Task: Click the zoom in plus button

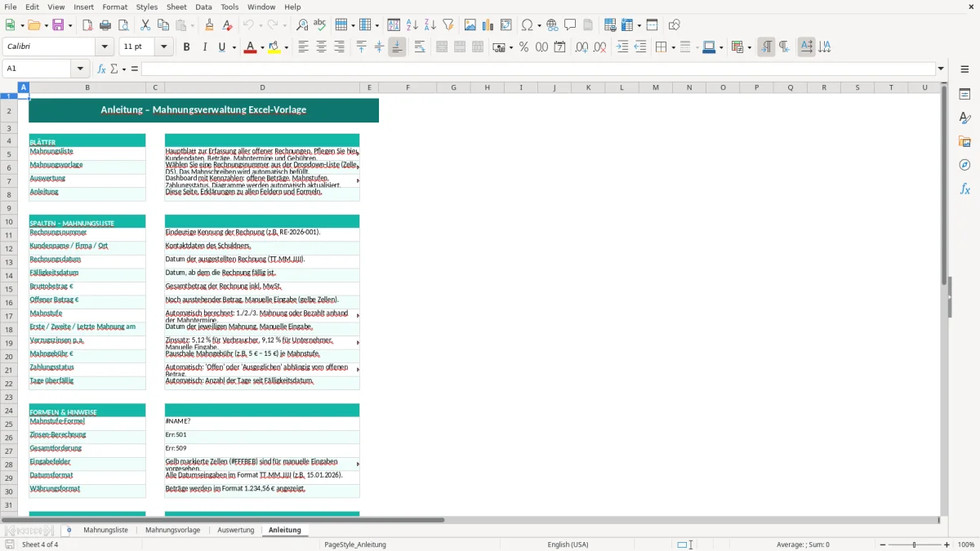Action: click(x=947, y=544)
